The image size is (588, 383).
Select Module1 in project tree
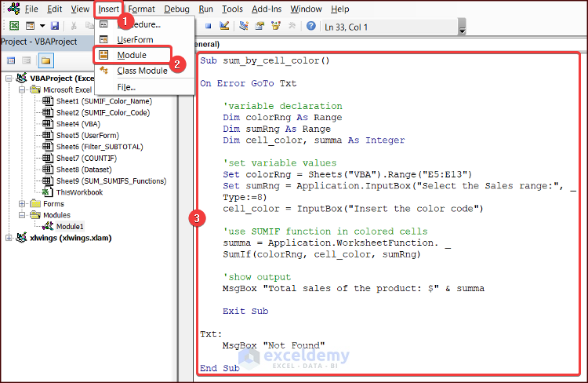(x=70, y=226)
